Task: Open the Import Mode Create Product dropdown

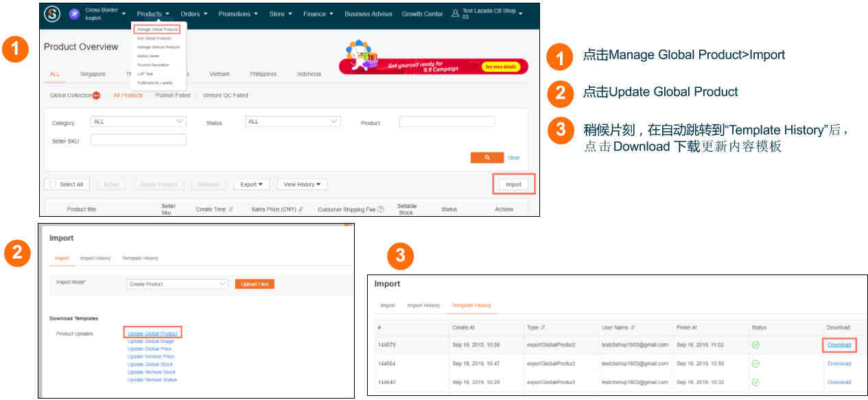Action: [x=177, y=284]
